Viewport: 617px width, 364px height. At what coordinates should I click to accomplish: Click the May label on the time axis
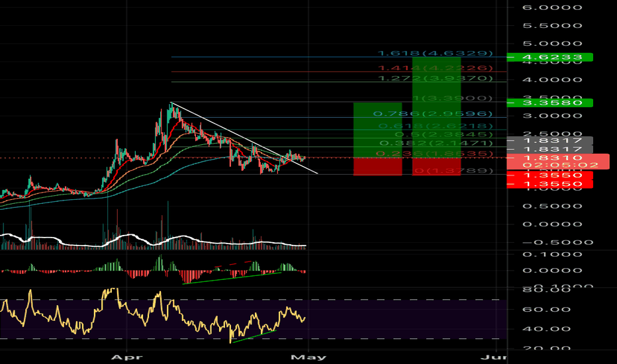pyautogui.click(x=308, y=357)
